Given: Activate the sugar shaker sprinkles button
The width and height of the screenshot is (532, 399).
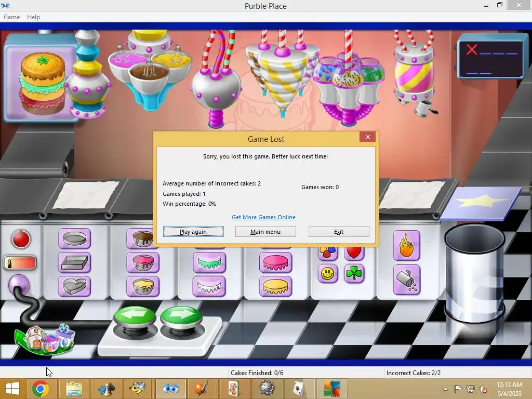Looking at the screenshot, I should 406,280.
